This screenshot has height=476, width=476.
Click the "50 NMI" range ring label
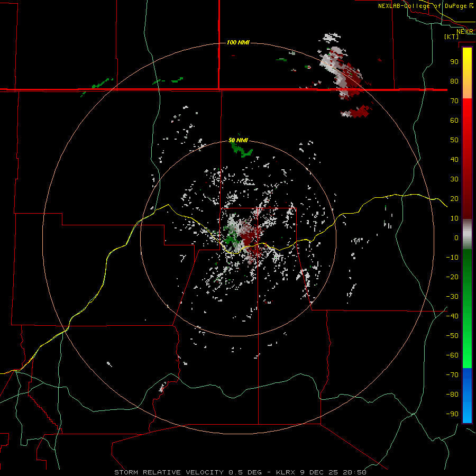pos(239,140)
